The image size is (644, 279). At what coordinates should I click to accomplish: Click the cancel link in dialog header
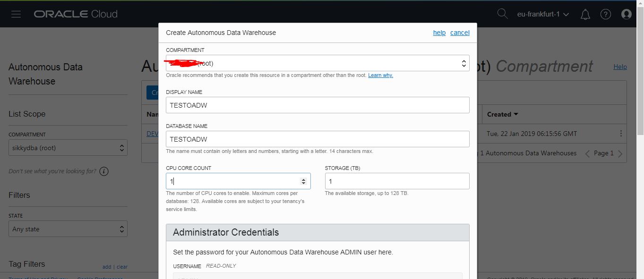tap(460, 33)
